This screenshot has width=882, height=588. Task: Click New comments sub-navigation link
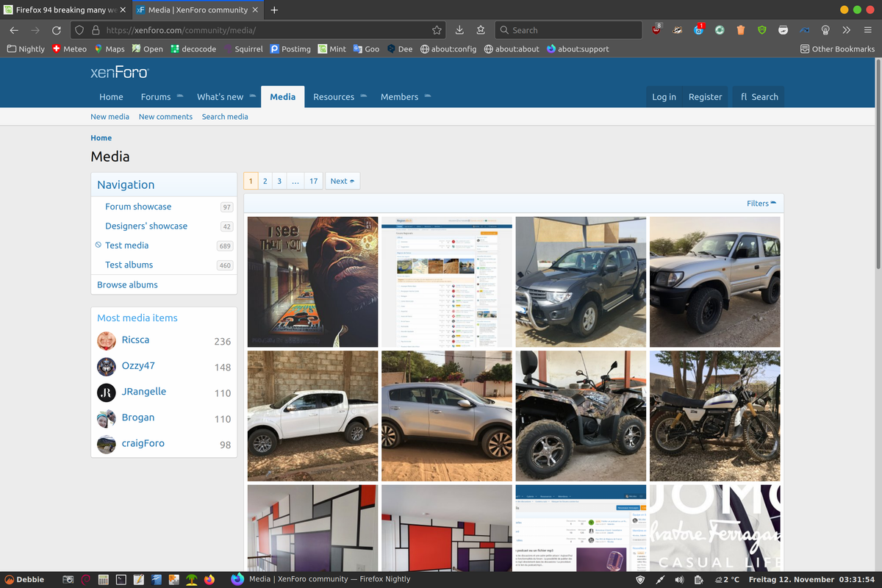pos(165,117)
